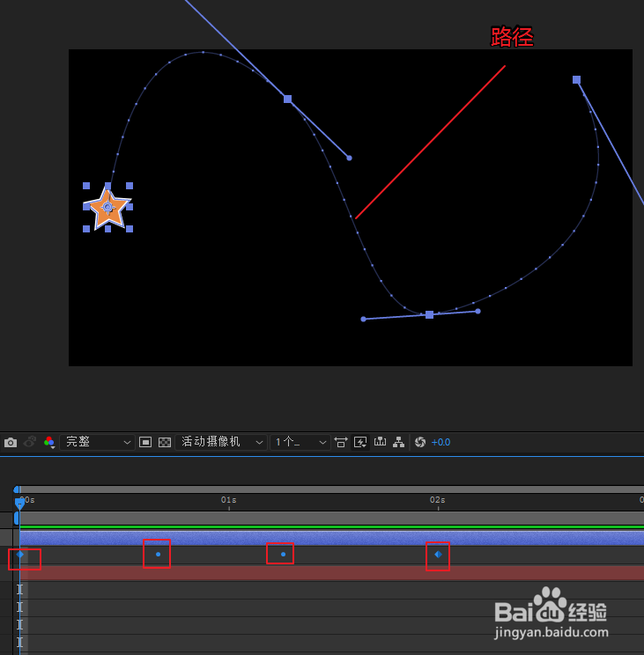The image size is (644, 655).
Task: Click the star's bottom-right selection handle
Action: (130, 229)
